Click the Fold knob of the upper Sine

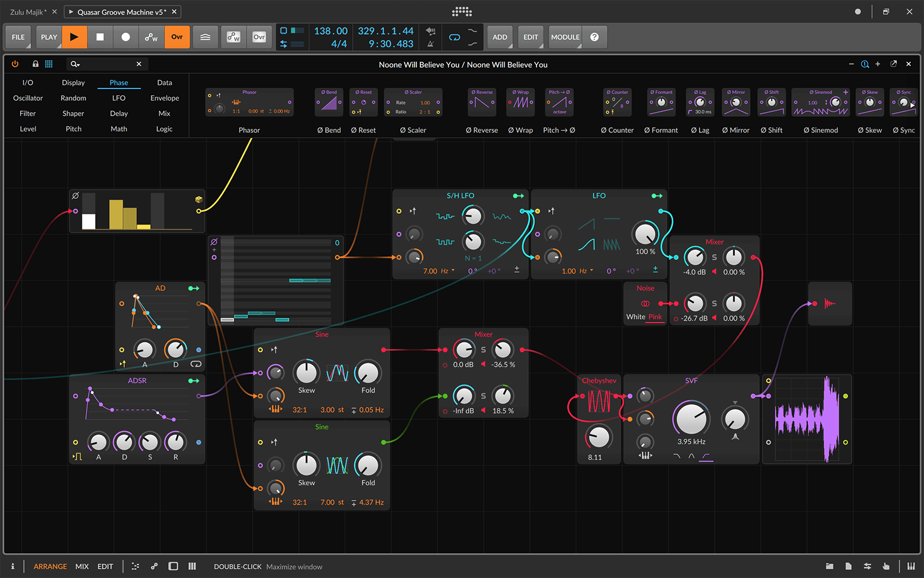[368, 373]
